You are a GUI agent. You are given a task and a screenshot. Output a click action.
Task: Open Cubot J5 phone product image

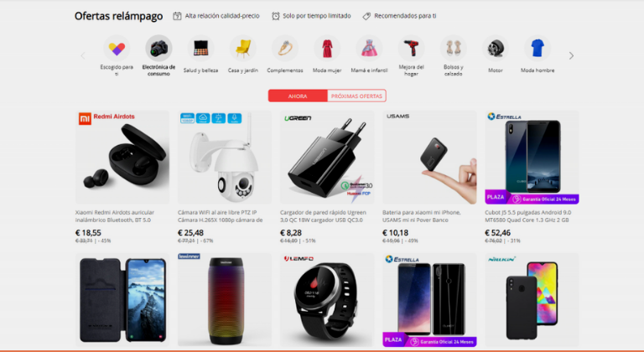click(532, 158)
